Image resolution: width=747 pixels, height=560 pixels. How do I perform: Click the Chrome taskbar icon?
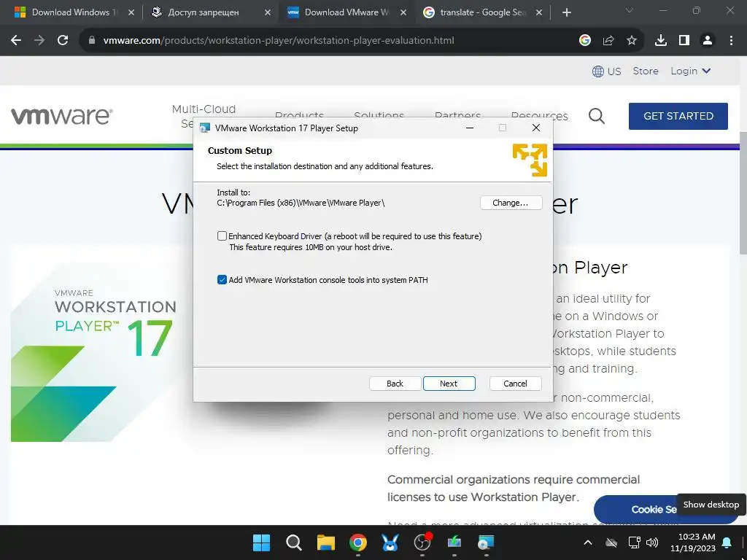pos(357,542)
